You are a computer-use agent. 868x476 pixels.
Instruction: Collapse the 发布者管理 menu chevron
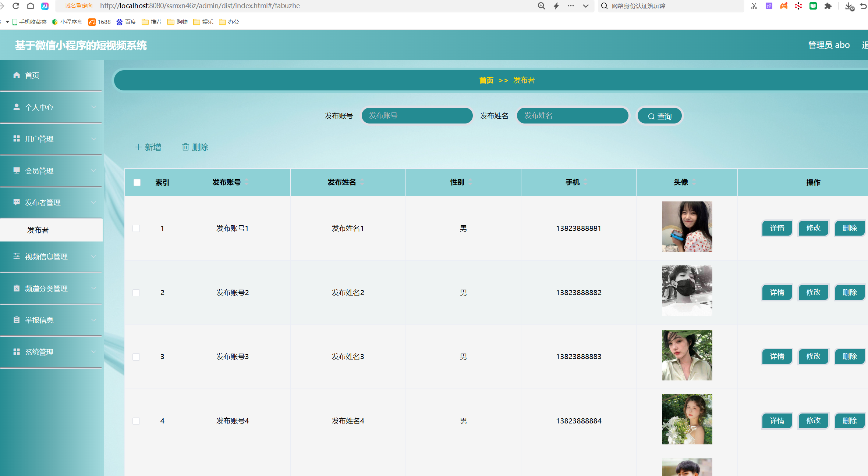tap(94, 203)
